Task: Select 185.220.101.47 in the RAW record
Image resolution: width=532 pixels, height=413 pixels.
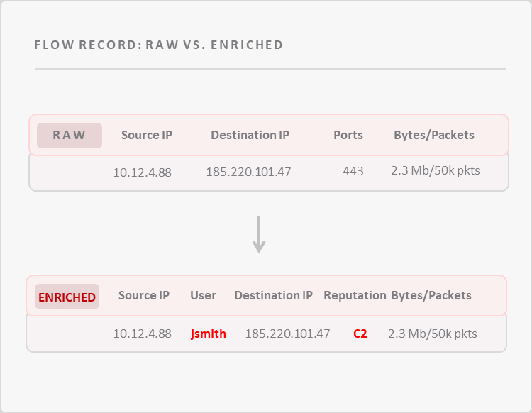Action: (x=248, y=171)
